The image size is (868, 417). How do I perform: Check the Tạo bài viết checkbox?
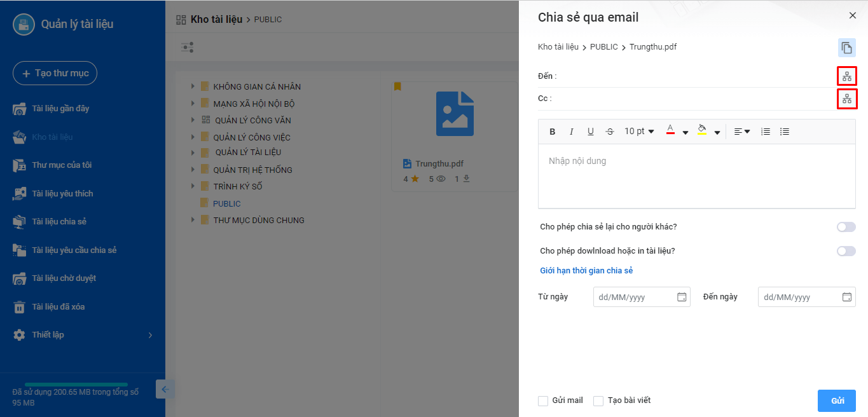tap(598, 401)
